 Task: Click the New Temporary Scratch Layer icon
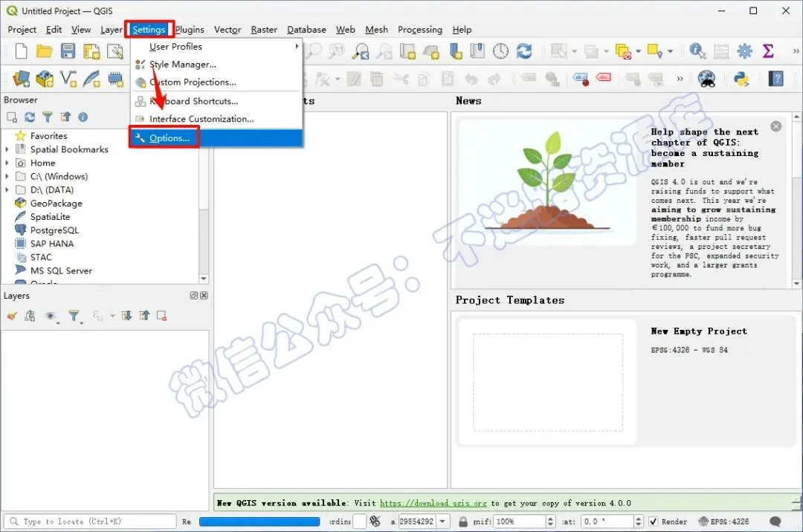(115, 79)
